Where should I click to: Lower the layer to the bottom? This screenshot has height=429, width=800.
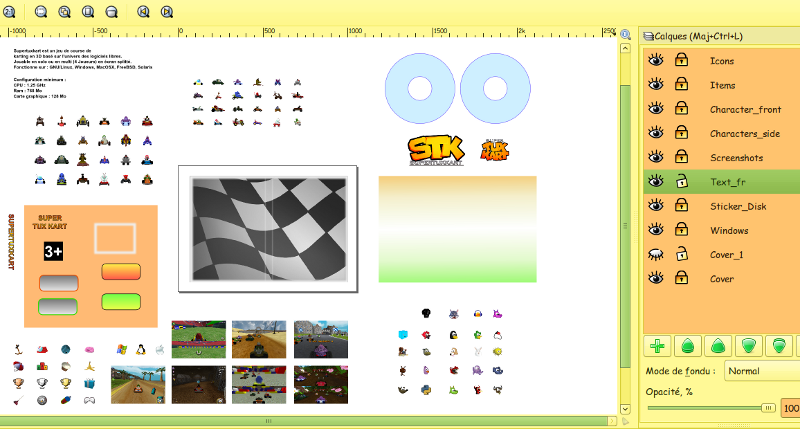pos(778,346)
